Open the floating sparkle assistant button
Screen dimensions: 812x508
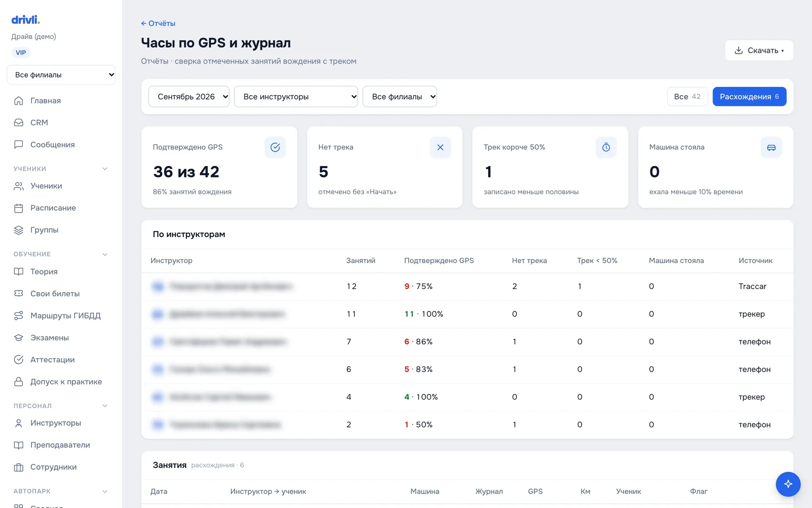(x=788, y=484)
